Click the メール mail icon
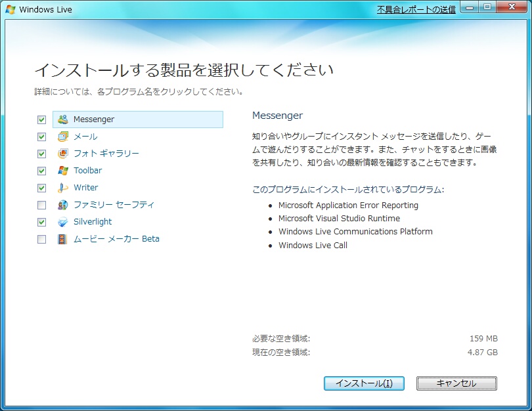 coord(63,137)
